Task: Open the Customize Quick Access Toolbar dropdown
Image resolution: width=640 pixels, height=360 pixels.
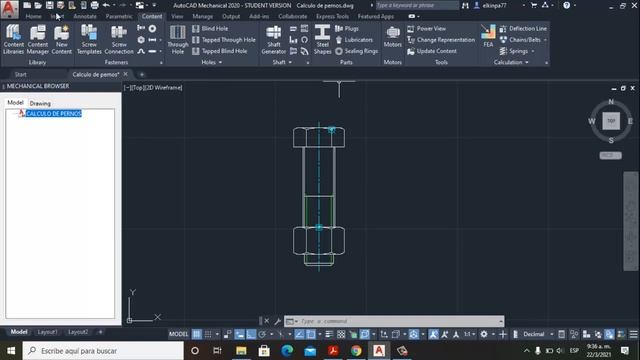Action: 154,5
